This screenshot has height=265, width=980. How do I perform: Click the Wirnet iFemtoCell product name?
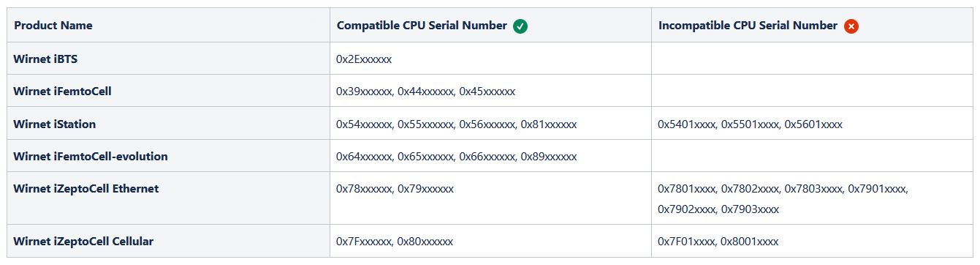point(62,92)
